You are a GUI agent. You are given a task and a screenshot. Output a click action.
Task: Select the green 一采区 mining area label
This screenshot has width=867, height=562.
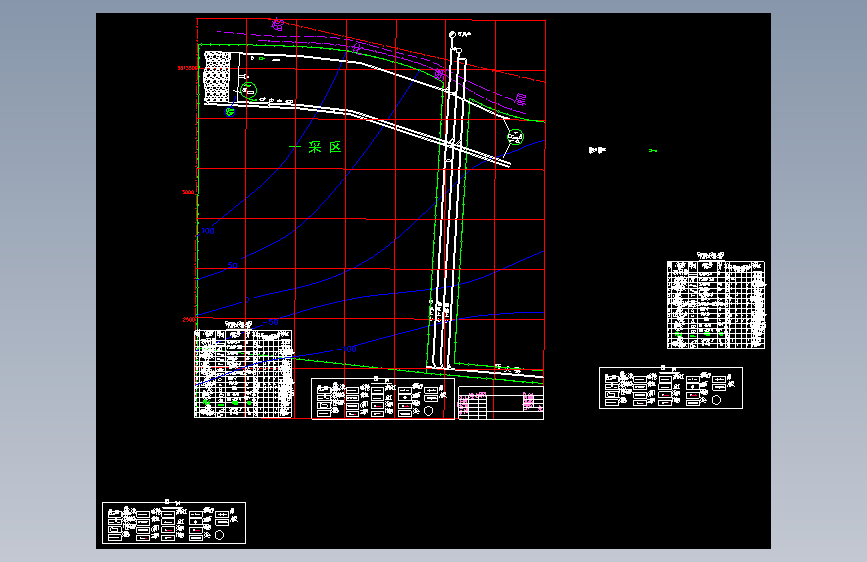pyautogui.click(x=315, y=147)
